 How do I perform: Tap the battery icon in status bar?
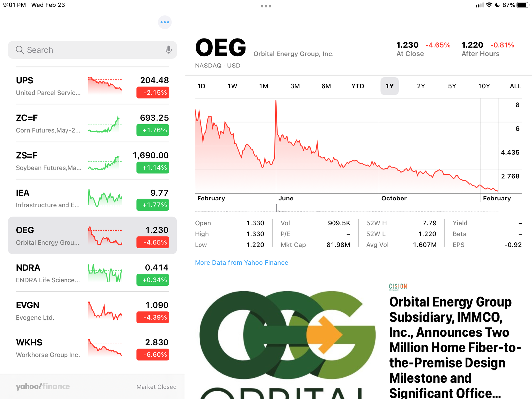coord(523,5)
